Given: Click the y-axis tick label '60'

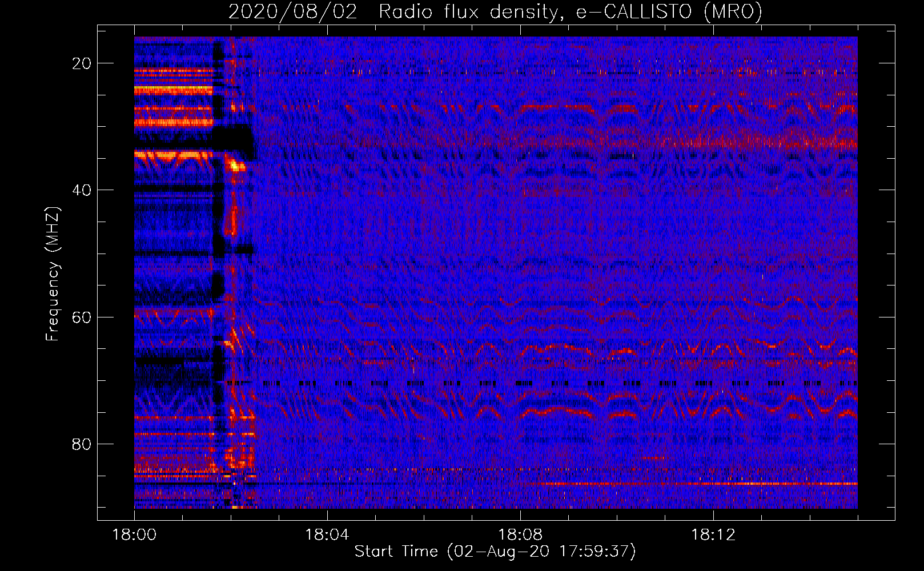Looking at the screenshot, I should [x=82, y=317].
